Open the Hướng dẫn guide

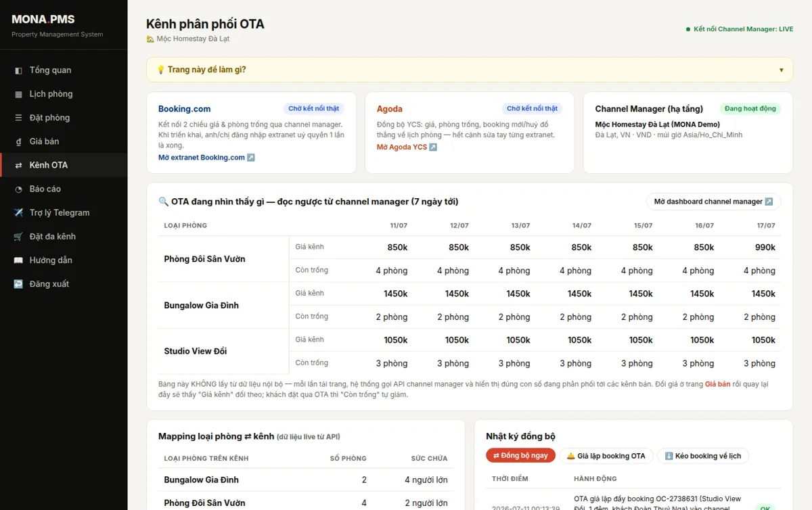pos(64,260)
